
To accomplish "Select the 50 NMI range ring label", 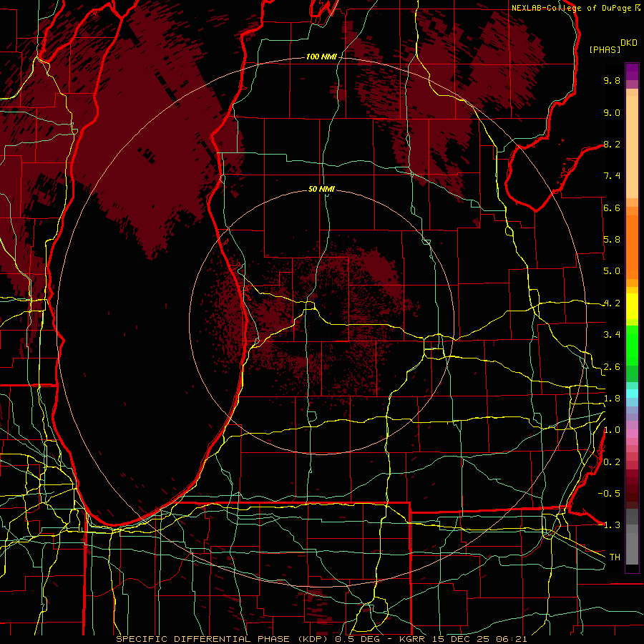I will pyautogui.click(x=321, y=189).
